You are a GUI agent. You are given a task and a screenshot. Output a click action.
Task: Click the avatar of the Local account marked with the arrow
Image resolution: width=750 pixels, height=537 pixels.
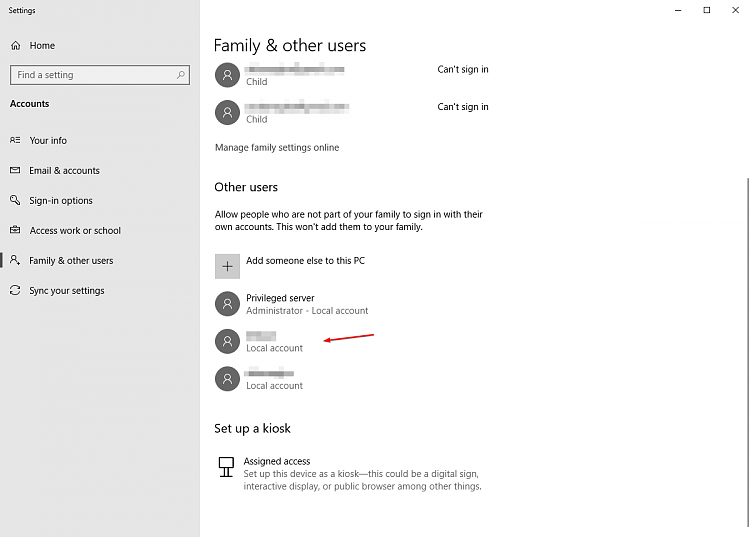pyautogui.click(x=227, y=341)
